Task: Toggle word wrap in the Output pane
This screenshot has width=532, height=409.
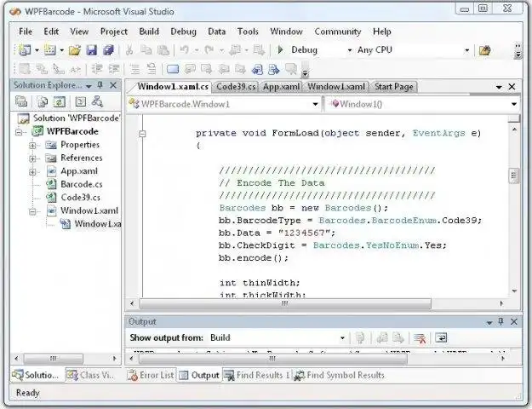Action: click(x=441, y=337)
